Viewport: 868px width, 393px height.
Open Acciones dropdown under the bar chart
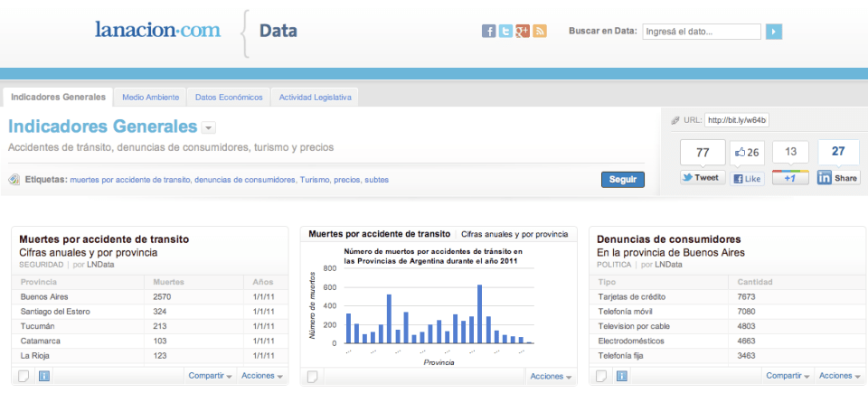point(551,376)
